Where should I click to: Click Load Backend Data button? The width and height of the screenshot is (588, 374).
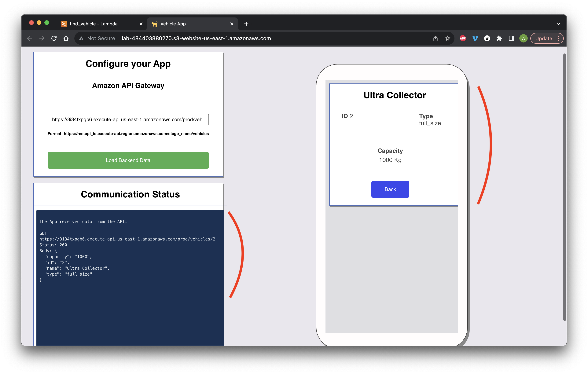pos(128,160)
